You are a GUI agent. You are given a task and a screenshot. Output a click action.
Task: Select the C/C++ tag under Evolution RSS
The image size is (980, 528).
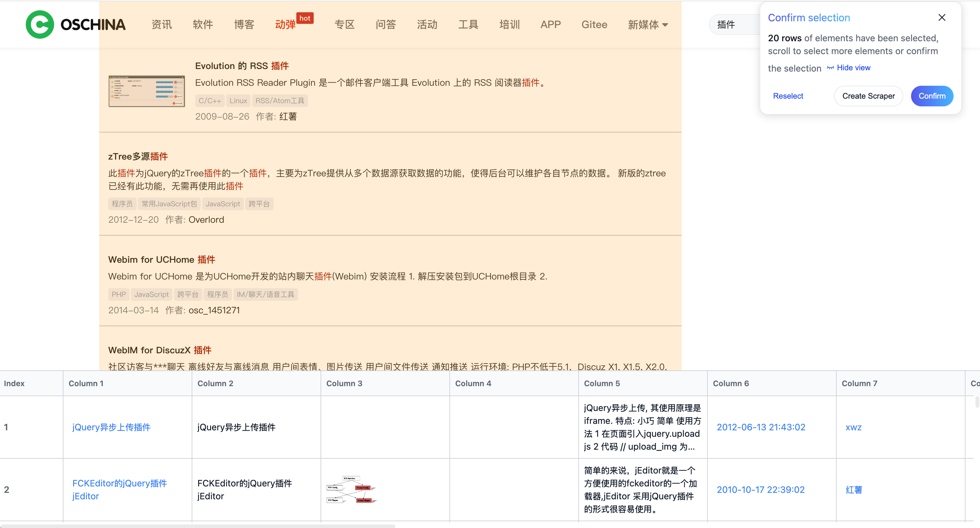209,101
